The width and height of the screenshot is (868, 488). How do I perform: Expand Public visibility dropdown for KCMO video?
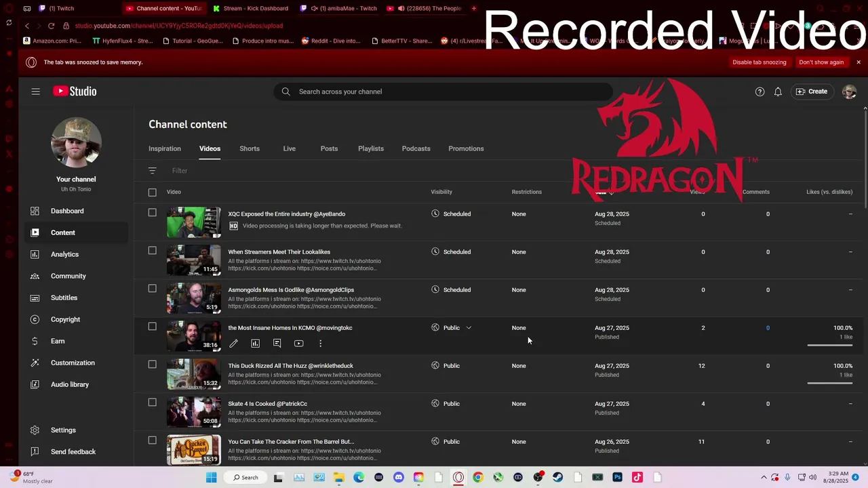click(469, 328)
